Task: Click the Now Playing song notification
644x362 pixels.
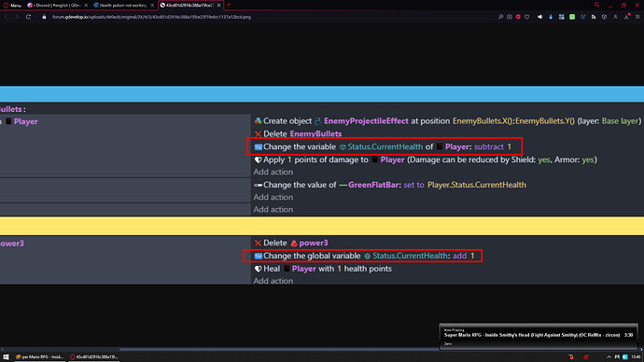Action: click(539, 336)
